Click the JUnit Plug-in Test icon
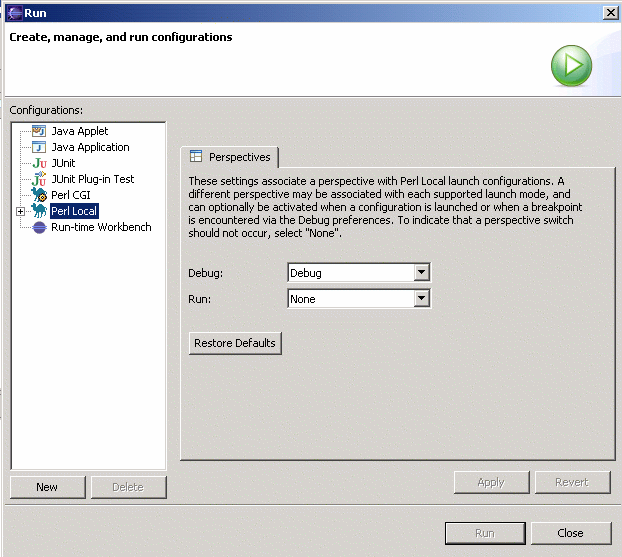 pyautogui.click(x=39, y=179)
